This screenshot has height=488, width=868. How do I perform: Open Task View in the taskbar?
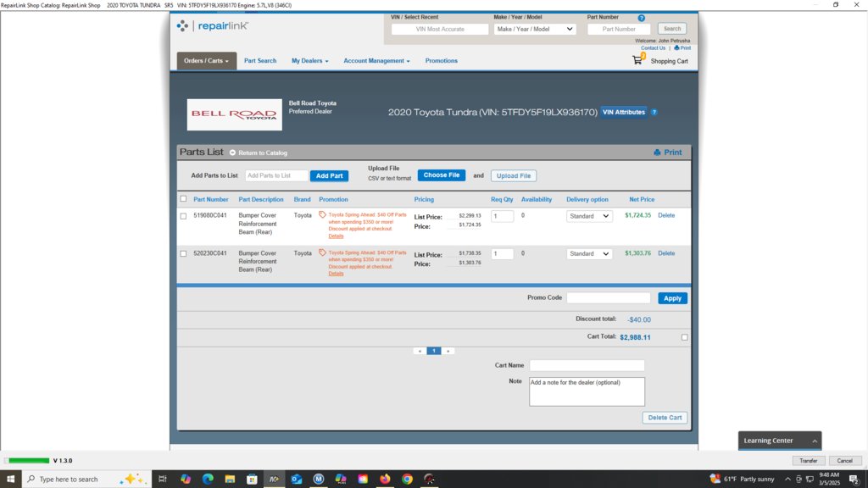coord(162,479)
